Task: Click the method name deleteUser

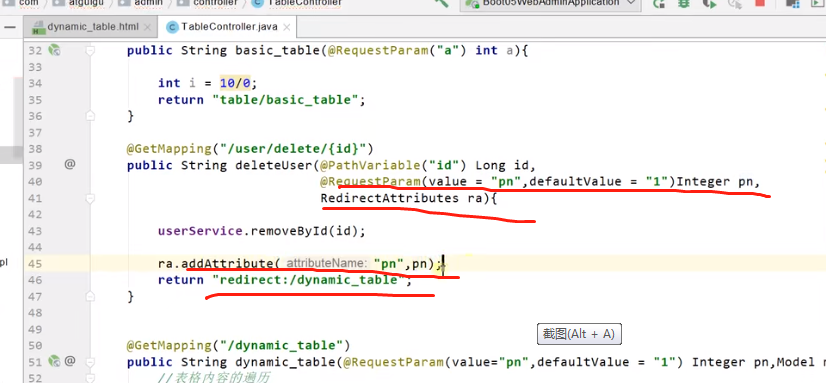Action: point(274,165)
